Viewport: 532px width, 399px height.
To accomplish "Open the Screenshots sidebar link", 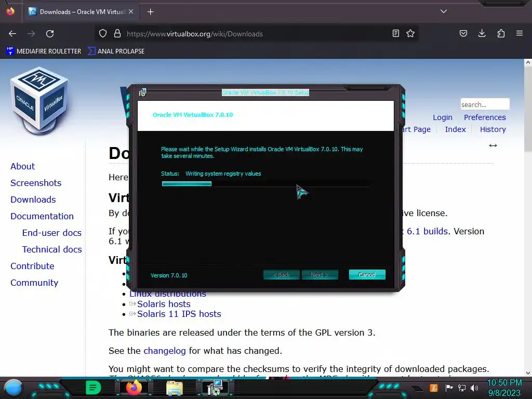I will tap(36, 183).
